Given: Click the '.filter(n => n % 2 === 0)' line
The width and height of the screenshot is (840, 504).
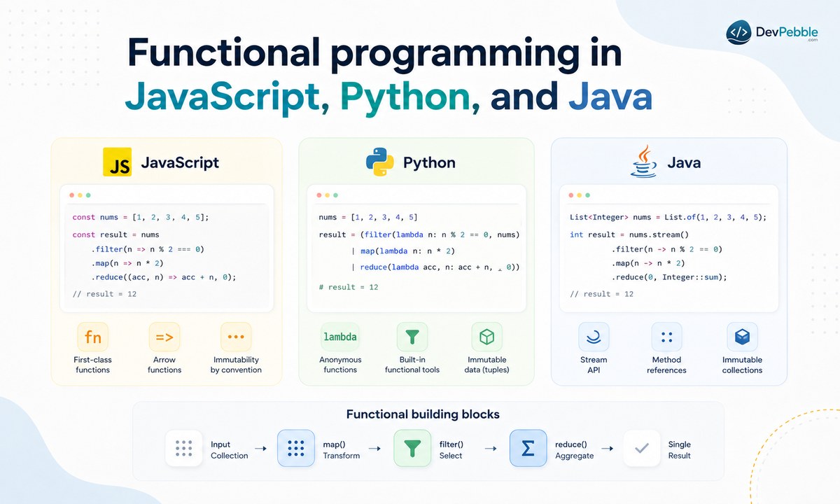Looking at the screenshot, I should [x=147, y=249].
